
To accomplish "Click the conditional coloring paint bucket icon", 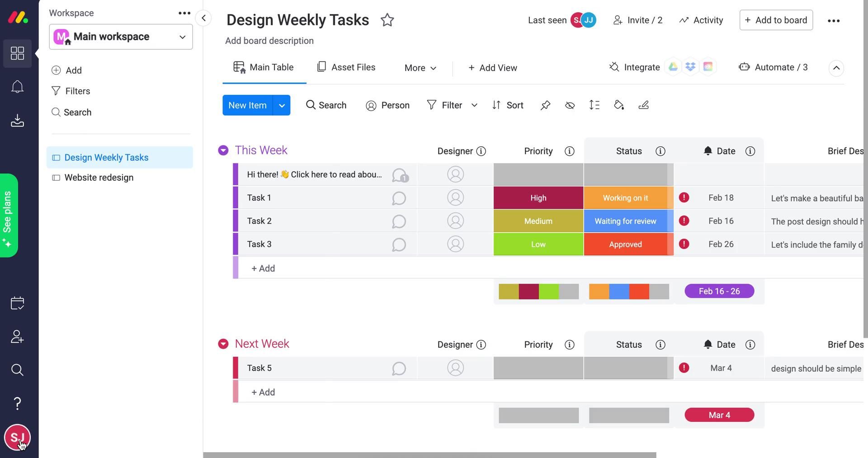I will pos(618,105).
